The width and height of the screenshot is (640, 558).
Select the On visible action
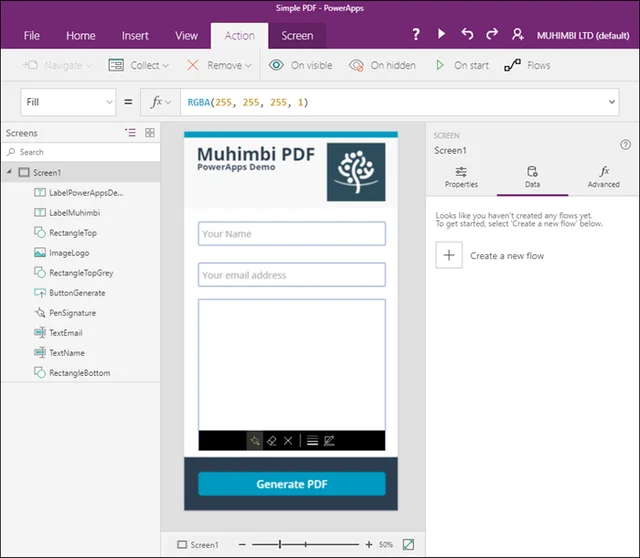click(x=300, y=65)
